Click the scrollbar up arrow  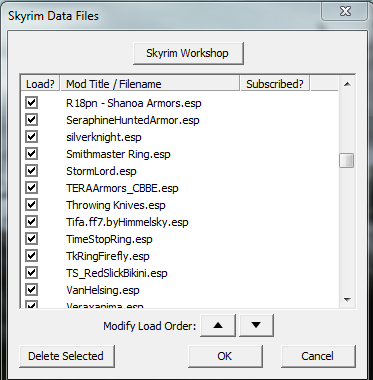pos(347,84)
